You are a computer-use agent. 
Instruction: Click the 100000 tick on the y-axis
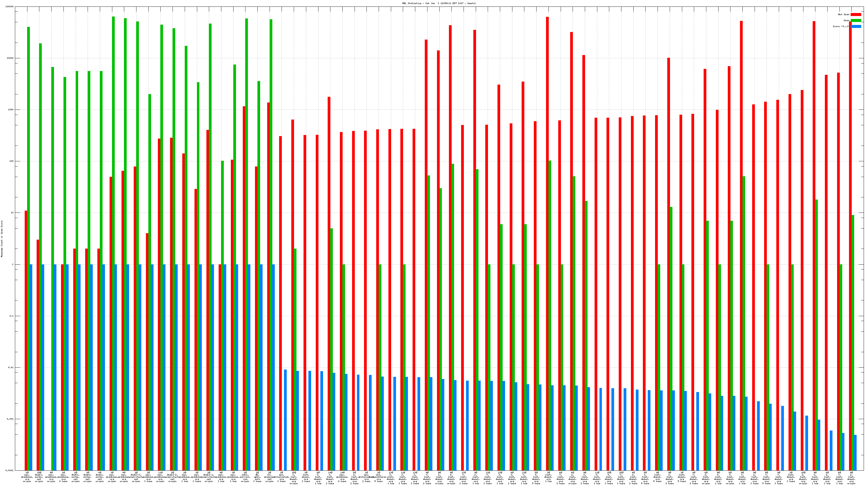pyautogui.click(x=10, y=7)
